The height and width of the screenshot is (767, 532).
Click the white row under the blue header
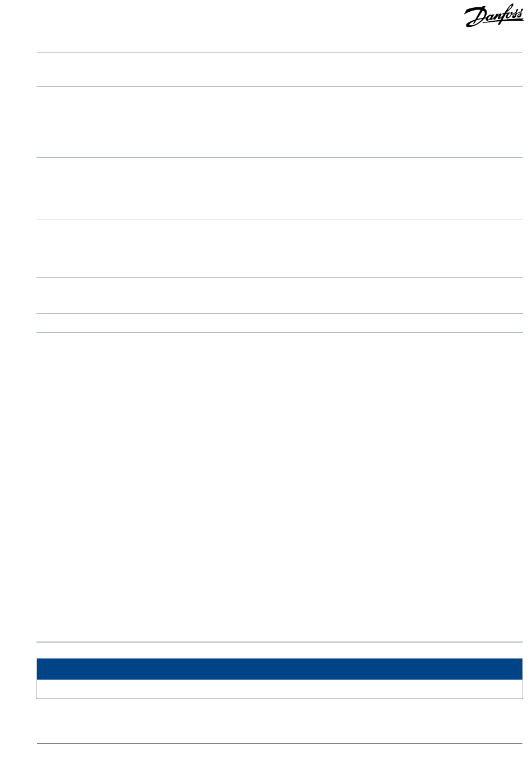pyautogui.click(x=279, y=689)
